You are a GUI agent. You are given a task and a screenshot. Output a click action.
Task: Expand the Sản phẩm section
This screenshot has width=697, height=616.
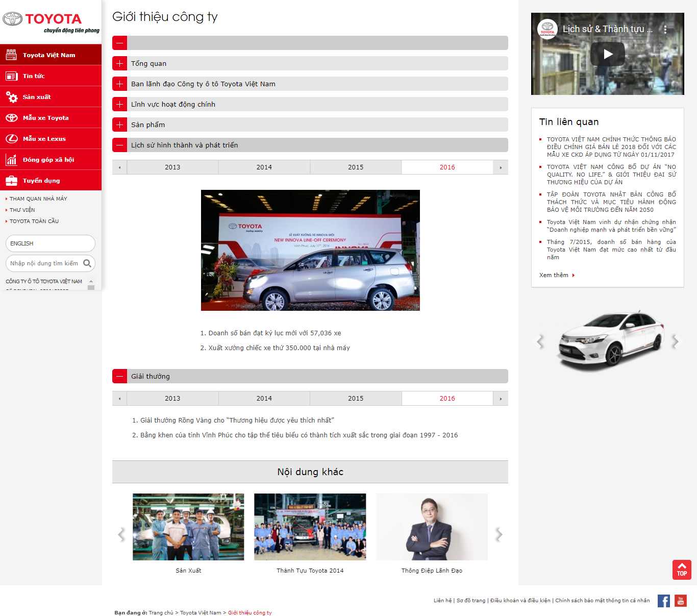tap(119, 125)
